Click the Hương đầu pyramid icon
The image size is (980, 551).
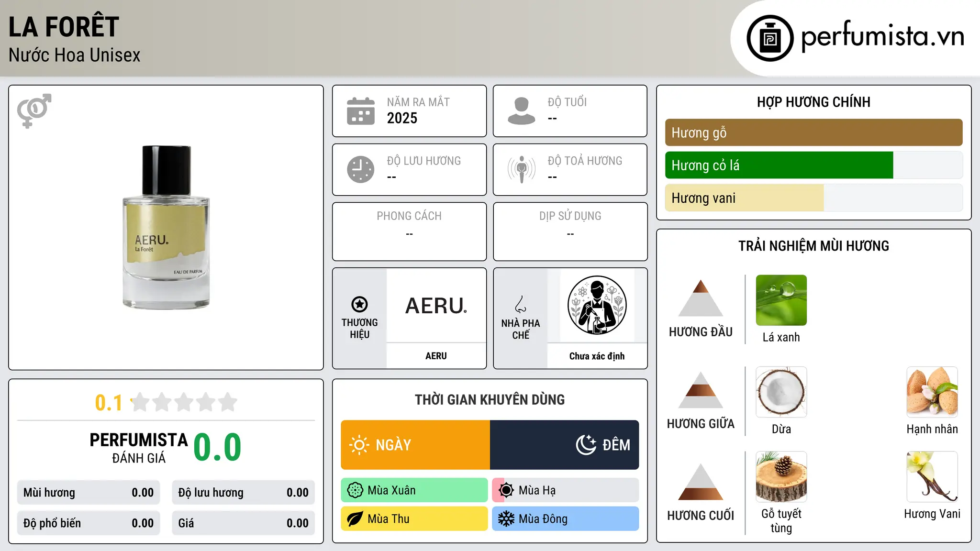pyautogui.click(x=701, y=298)
